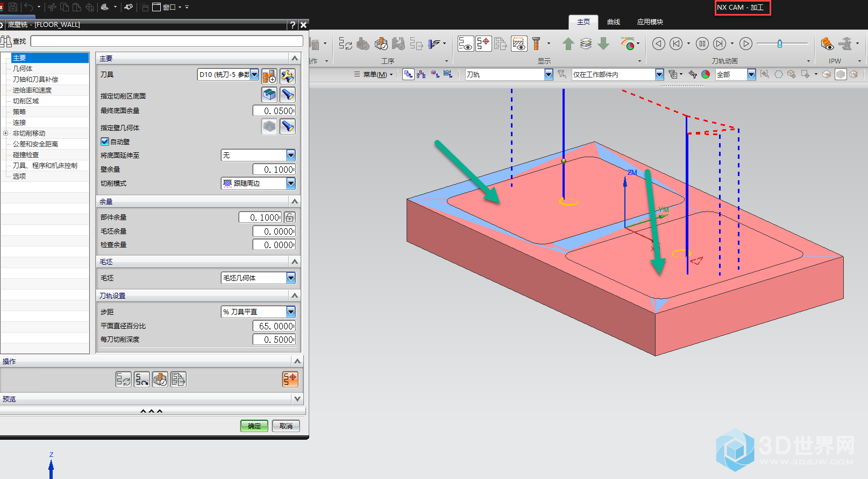The height and width of the screenshot is (479, 868).
Task: Select the cut area floor geometry icon
Action: tap(269, 95)
